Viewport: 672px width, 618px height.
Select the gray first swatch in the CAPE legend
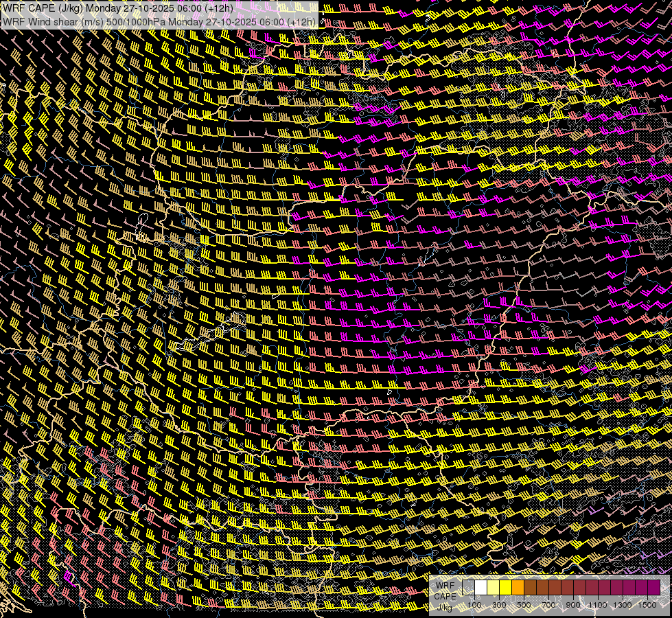click(x=469, y=588)
